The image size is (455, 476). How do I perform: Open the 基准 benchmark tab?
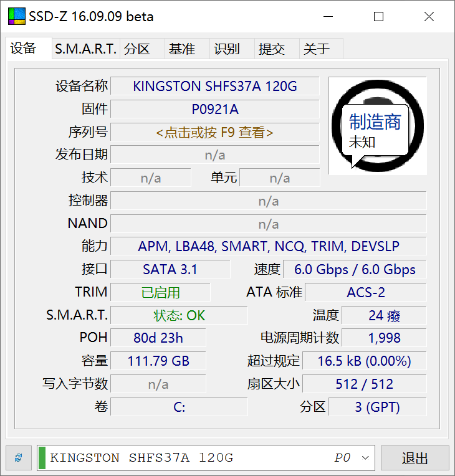[x=187, y=49]
